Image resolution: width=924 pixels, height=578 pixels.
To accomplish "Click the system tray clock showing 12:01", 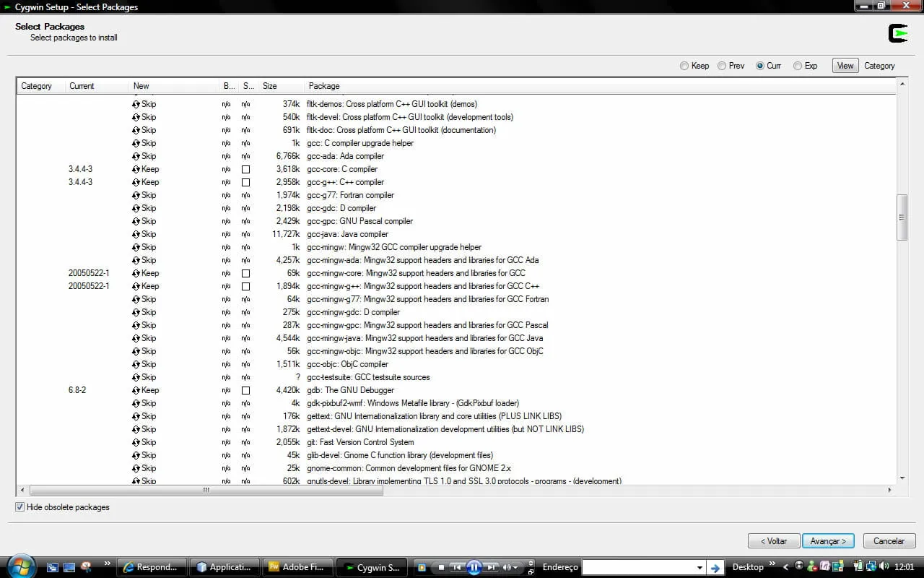I will coord(904,567).
